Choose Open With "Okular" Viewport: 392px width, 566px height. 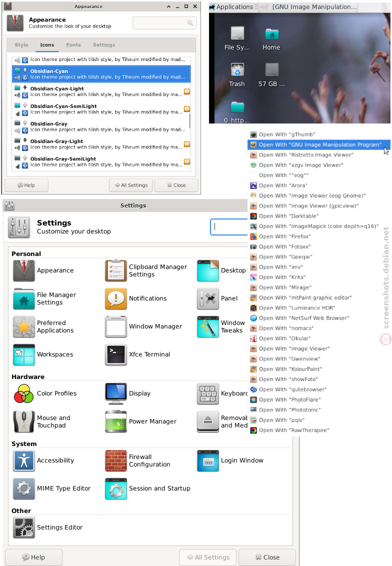[x=318, y=338]
